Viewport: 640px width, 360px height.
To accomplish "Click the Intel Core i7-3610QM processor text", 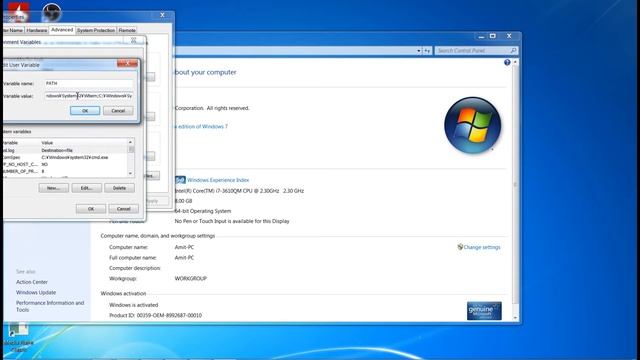I will click(239, 191).
